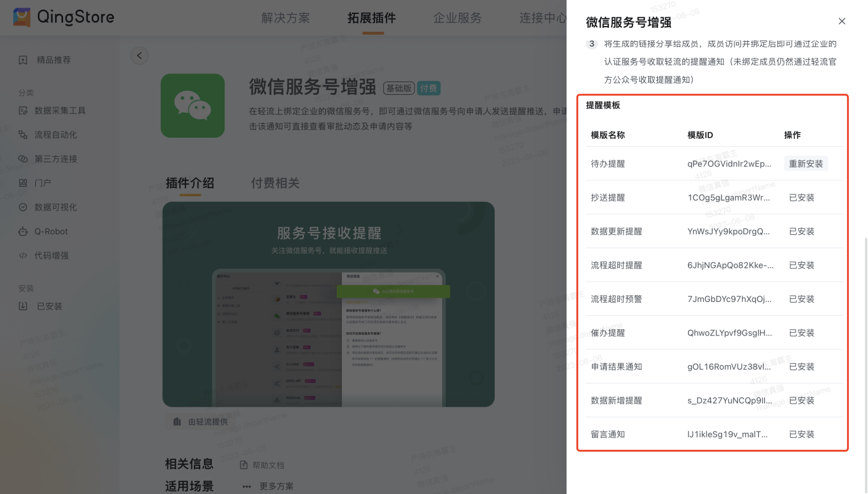Collapse sidebar with the back chevron
868x494 pixels.
139,56
